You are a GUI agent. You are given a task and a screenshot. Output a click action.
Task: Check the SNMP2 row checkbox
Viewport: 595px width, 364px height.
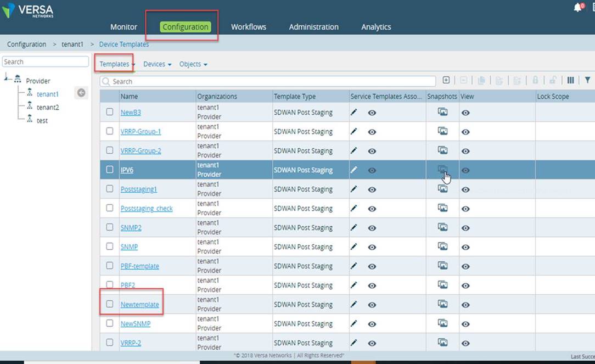tap(110, 227)
